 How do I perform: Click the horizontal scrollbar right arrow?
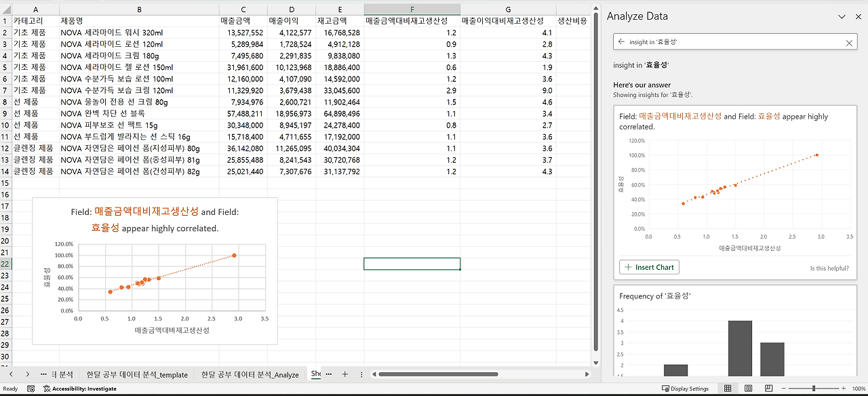point(587,374)
